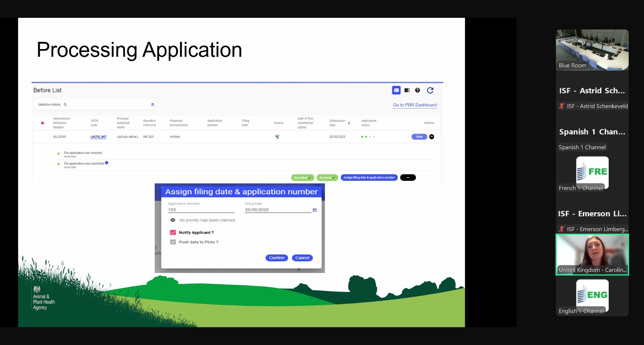Screen dimensions: 644x345
Task: Open the LACTU_SAT UPOV code link
Action: pyautogui.click(x=98, y=137)
